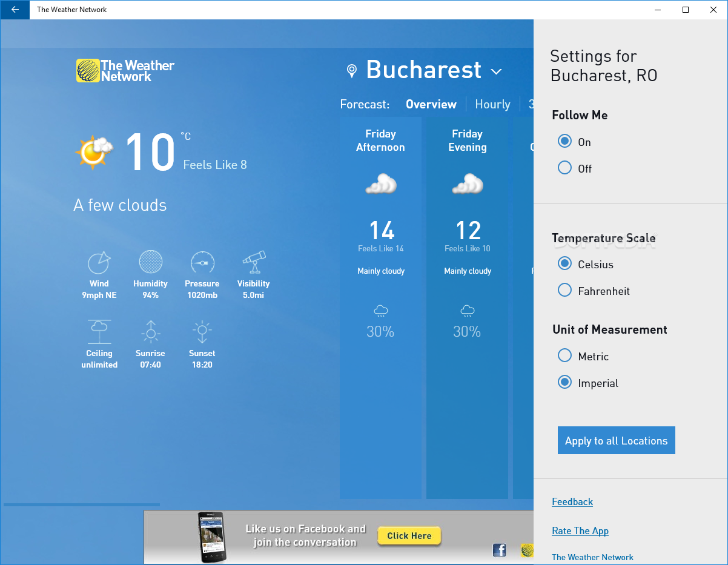The image size is (728, 565).
Task: Select Metric unit of measurement
Action: pos(564,355)
